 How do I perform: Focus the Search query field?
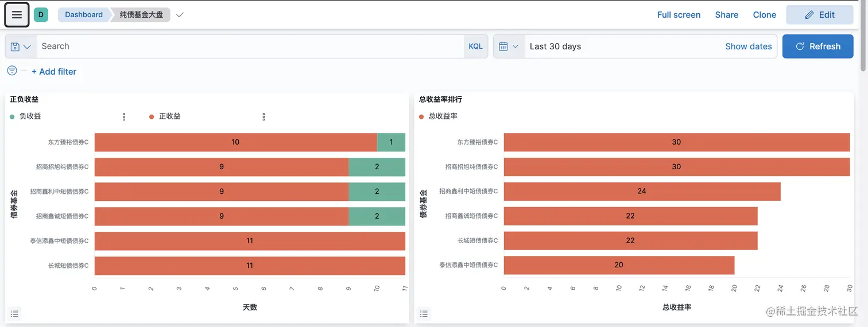coord(250,46)
